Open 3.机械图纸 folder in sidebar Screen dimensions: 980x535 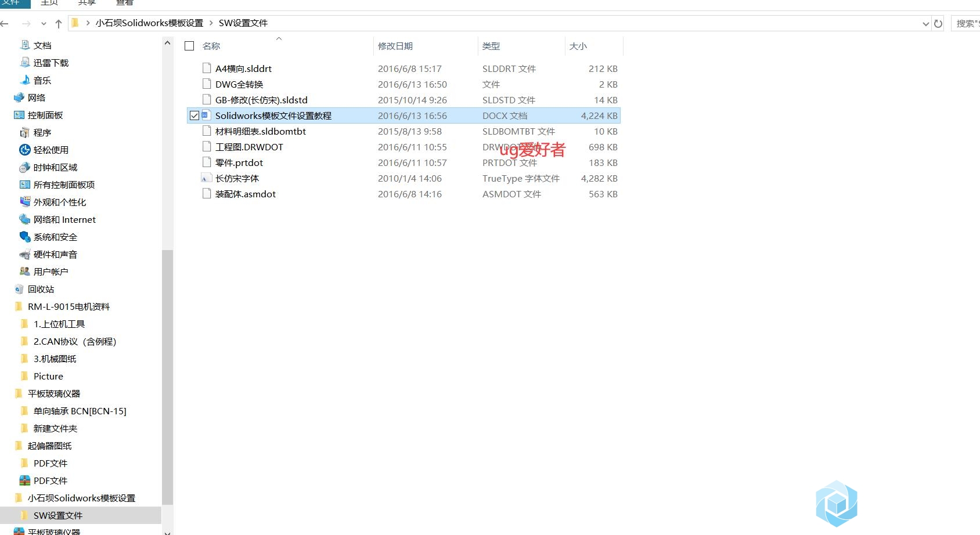[55, 359]
